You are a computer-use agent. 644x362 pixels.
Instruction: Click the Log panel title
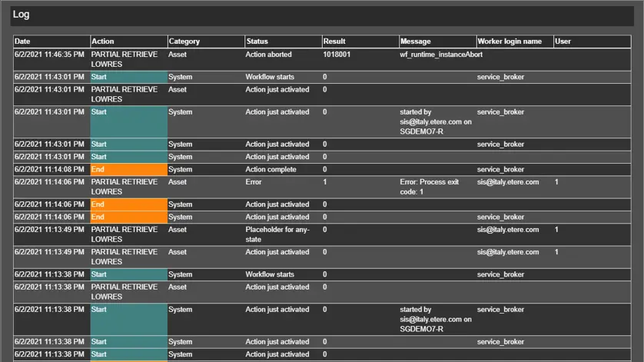[22, 15]
